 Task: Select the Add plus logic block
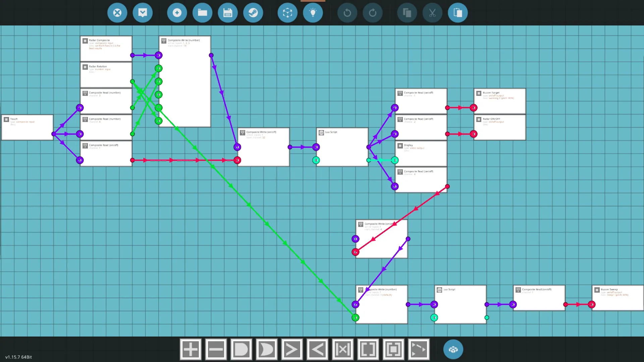(x=191, y=350)
